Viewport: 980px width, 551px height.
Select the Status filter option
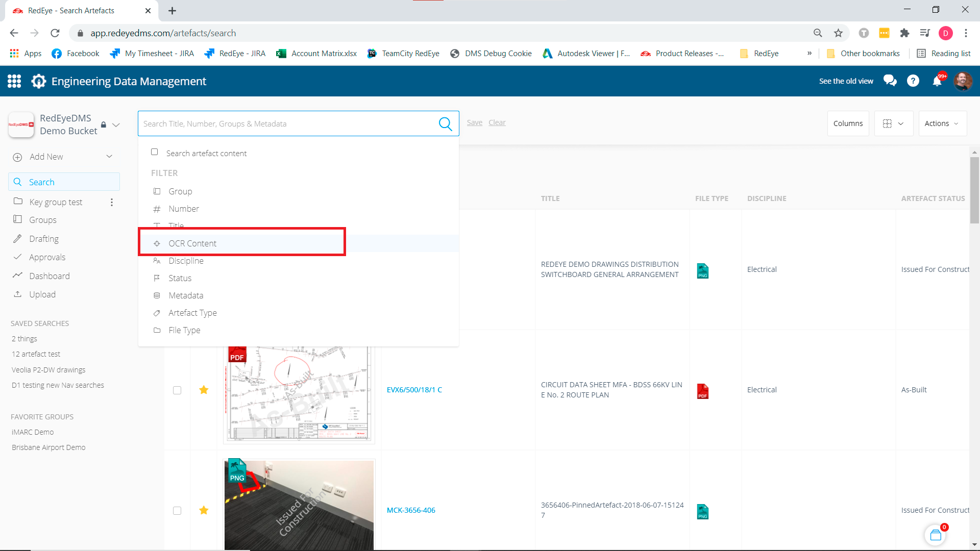click(298, 278)
